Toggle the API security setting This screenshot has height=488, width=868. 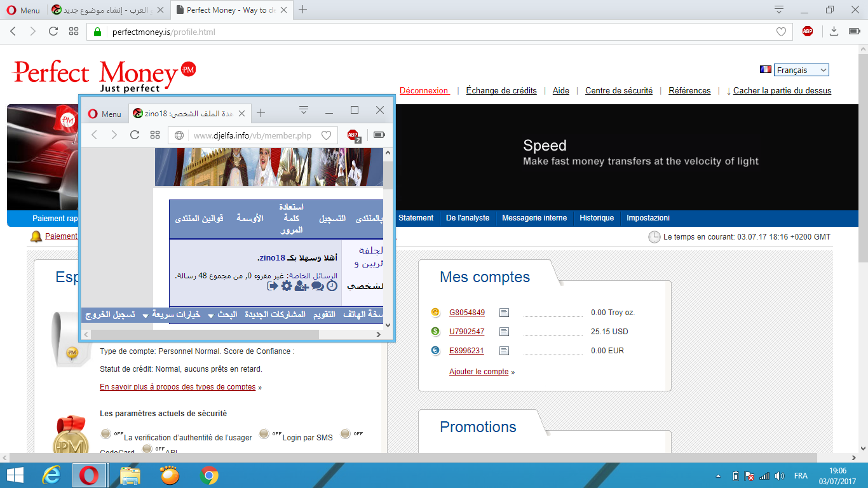147,449
